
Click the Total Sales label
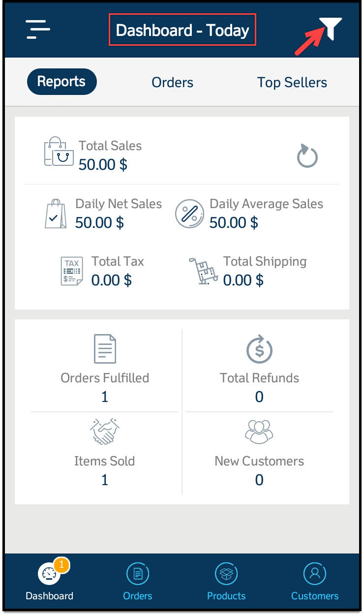pyautogui.click(x=110, y=146)
